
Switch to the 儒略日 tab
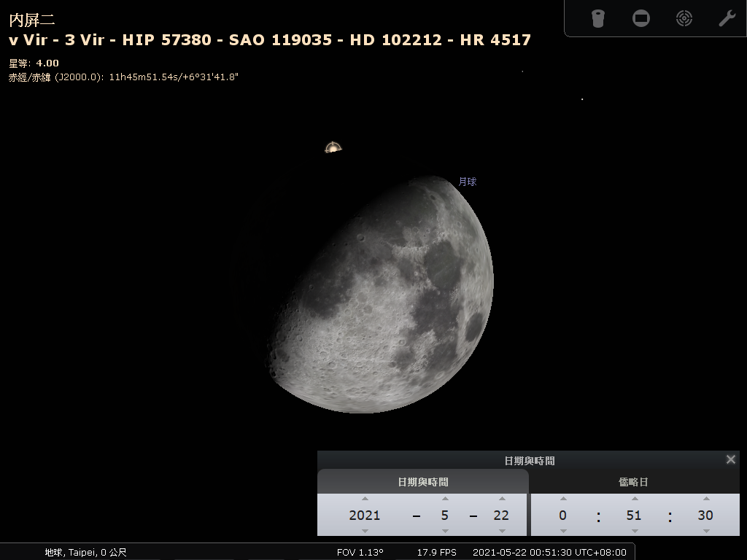(x=633, y=482)
